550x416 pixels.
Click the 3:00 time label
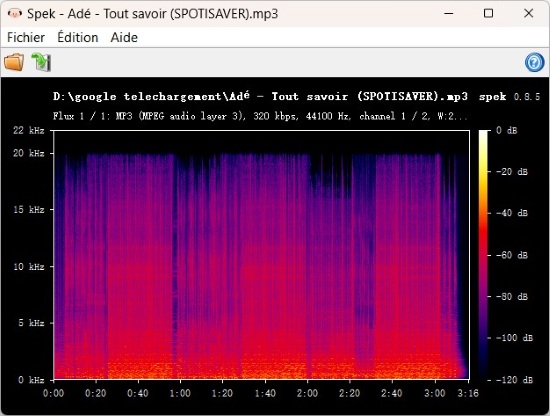coord(434,393)
